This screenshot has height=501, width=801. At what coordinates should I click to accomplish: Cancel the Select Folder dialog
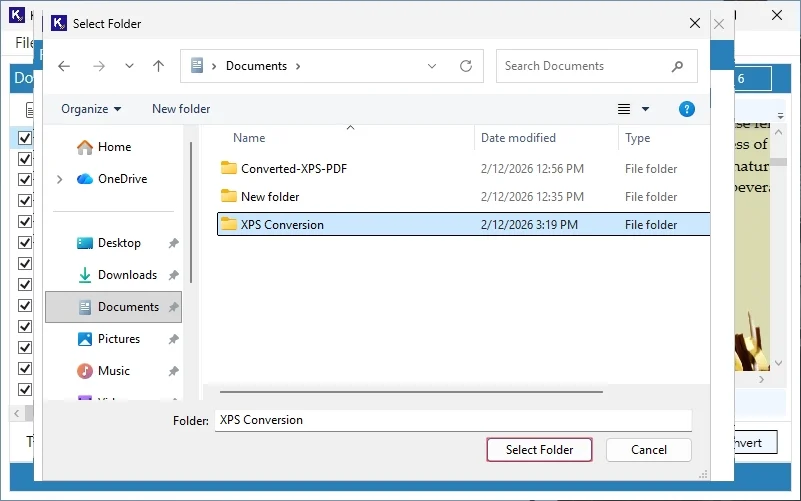(649, 449)
